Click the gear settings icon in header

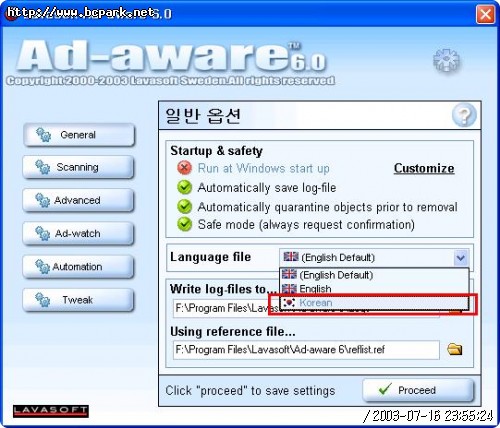coord(446,60)
